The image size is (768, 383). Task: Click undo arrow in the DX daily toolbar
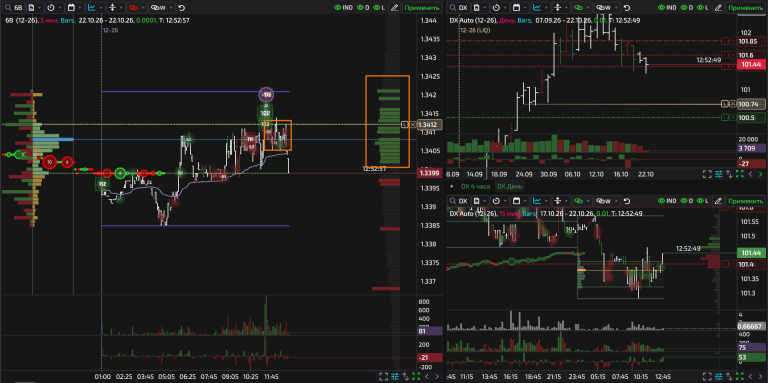click(627, 8)
